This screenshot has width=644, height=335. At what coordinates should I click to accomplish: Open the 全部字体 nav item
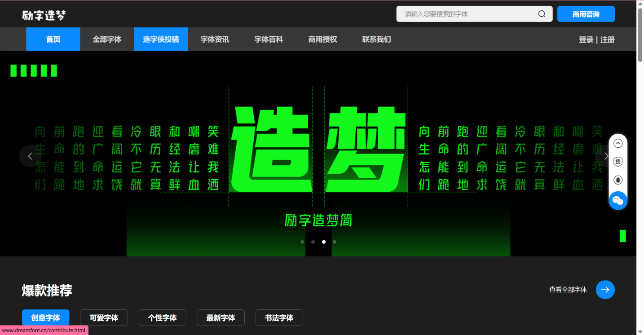tap(107, 39)
